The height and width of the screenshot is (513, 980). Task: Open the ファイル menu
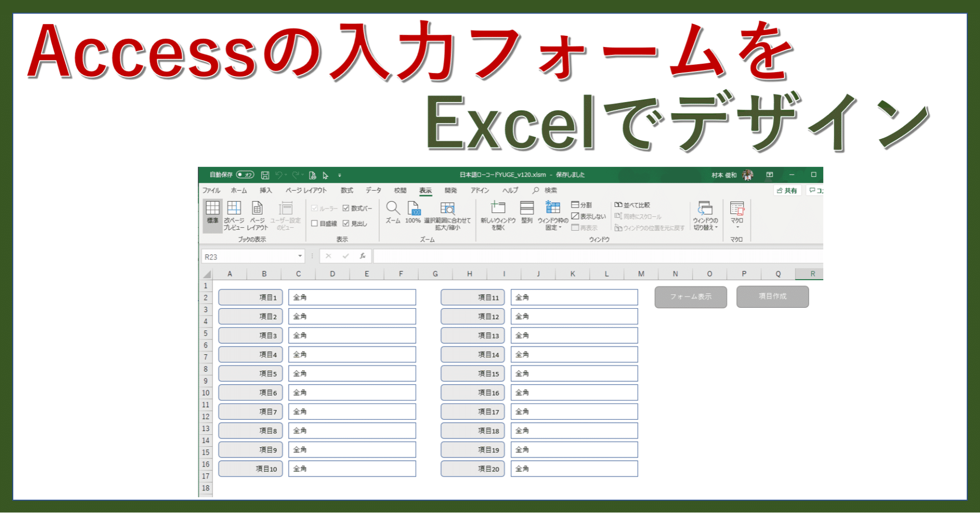coord(211,190)
